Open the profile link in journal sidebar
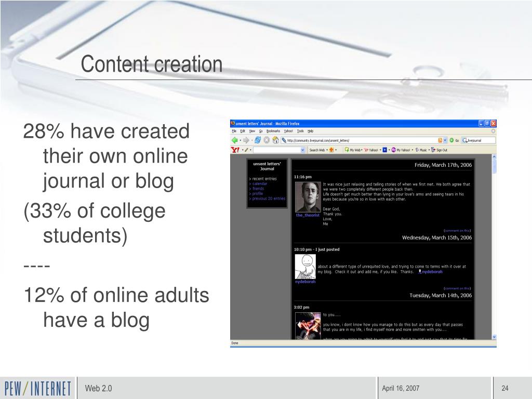The height and width of the screenshot is (399, 532). (x=258, y=193)
